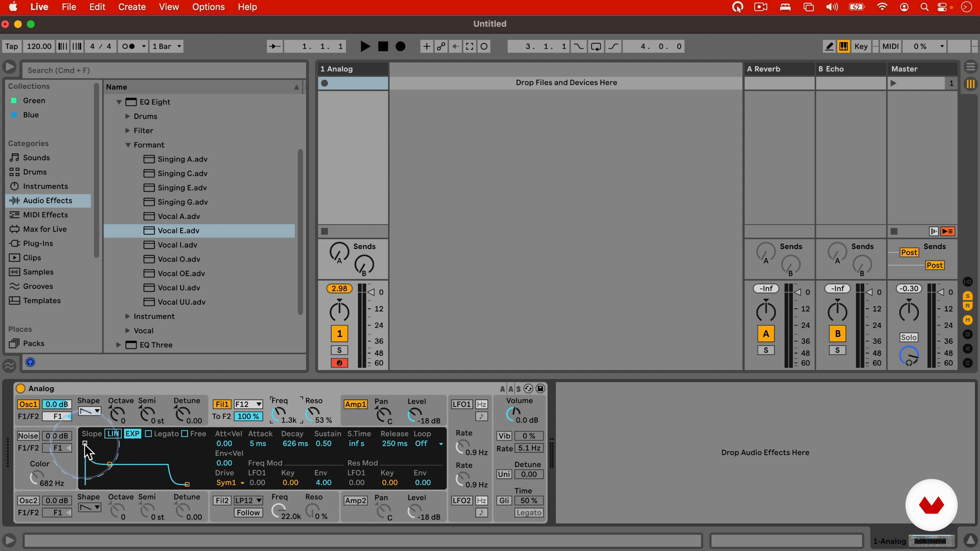Click the Key map mode button
This screenshot has height=551, width=980.
pyautogui.click(x=861, y=46)
